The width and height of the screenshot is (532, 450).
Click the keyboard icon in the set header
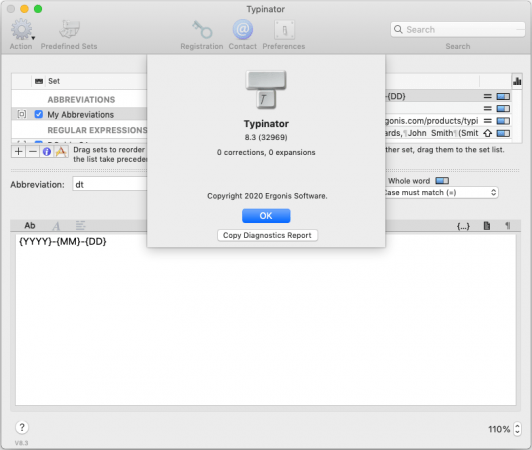(39, 81)
